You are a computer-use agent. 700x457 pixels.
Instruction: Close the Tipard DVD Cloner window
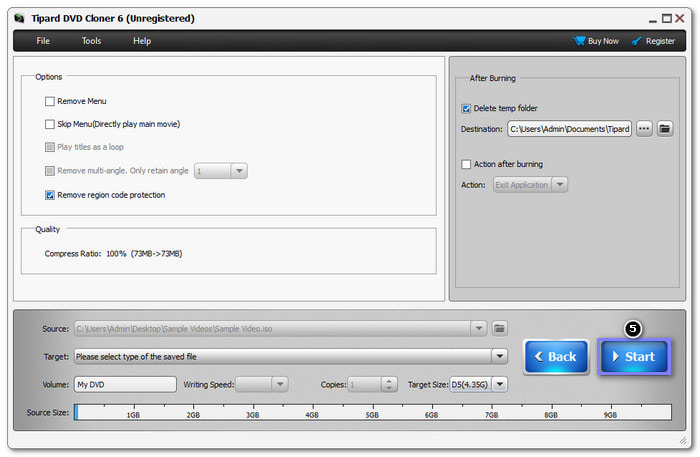(680, 17)
